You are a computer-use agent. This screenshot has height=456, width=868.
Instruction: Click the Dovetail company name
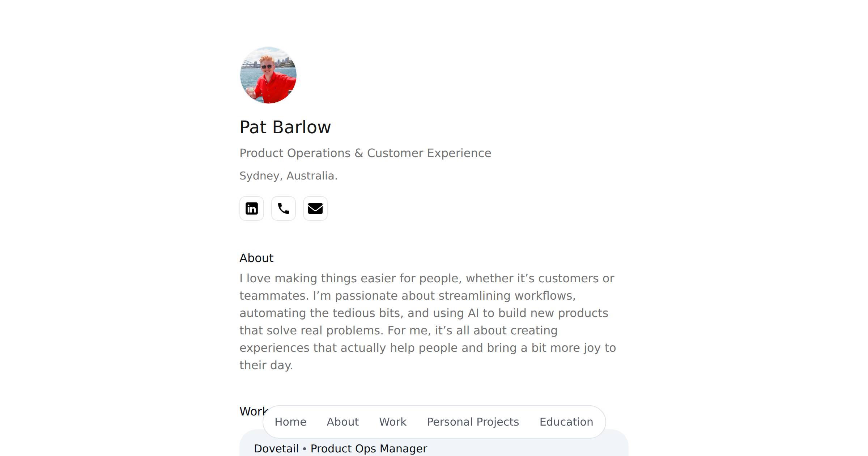(276, 449)
